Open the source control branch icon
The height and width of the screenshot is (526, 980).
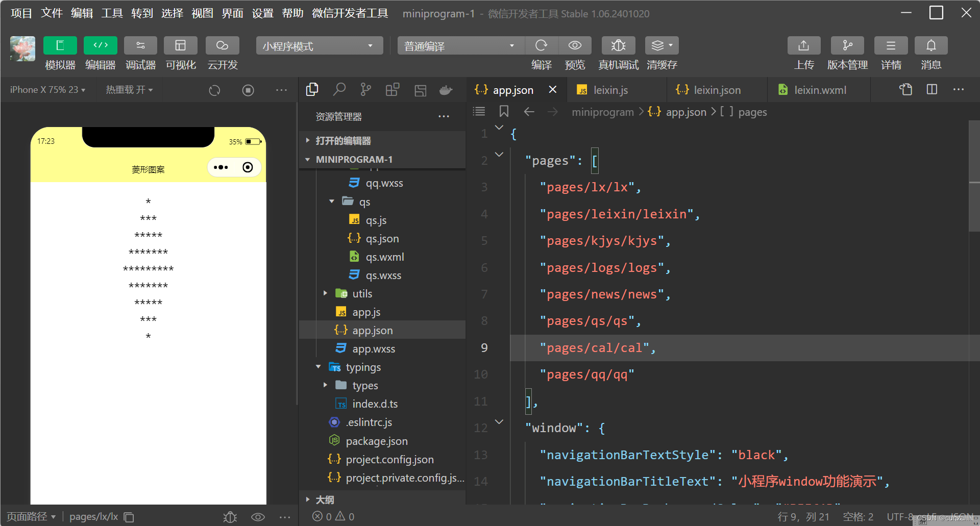(x=365, y=90)
